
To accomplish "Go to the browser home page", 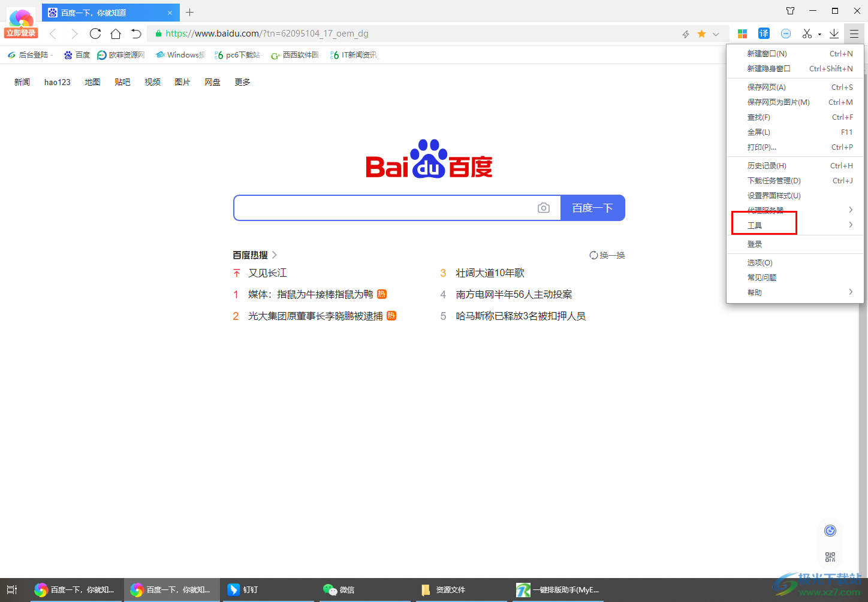I will tap(116, 34).
